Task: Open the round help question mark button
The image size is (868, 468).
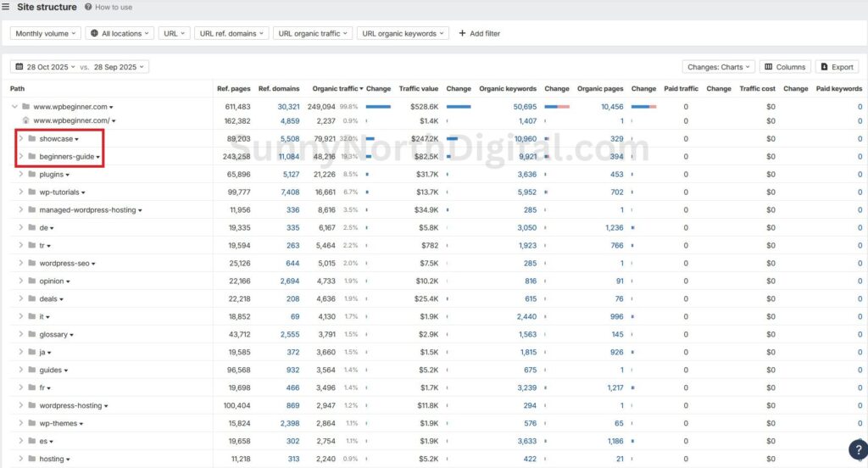Action: tap(858, 449)
